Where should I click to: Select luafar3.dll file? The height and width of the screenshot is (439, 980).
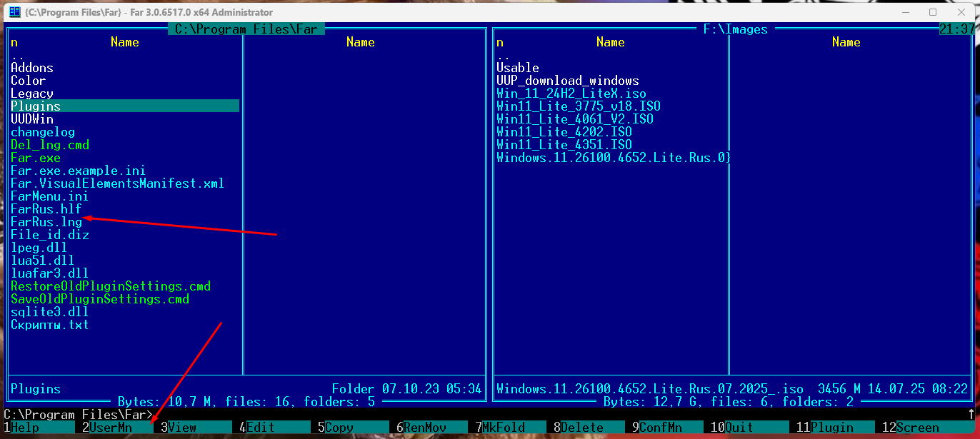coord(50,273)
